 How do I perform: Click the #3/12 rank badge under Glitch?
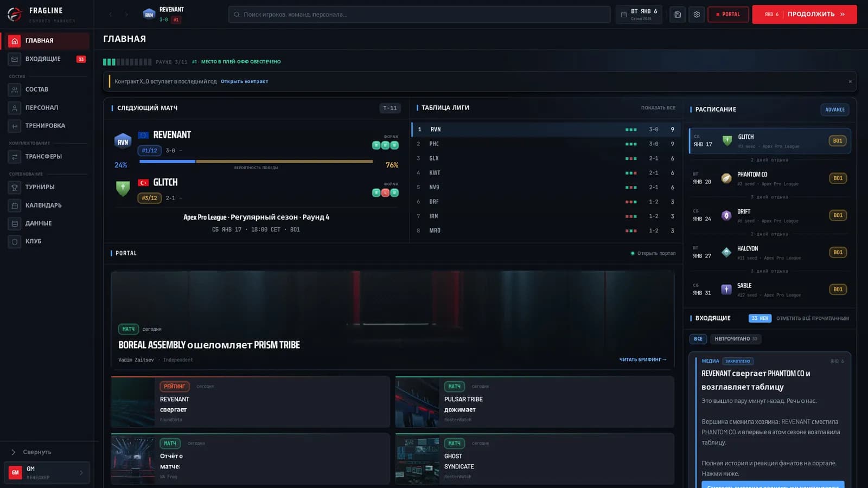click(149, 198)
